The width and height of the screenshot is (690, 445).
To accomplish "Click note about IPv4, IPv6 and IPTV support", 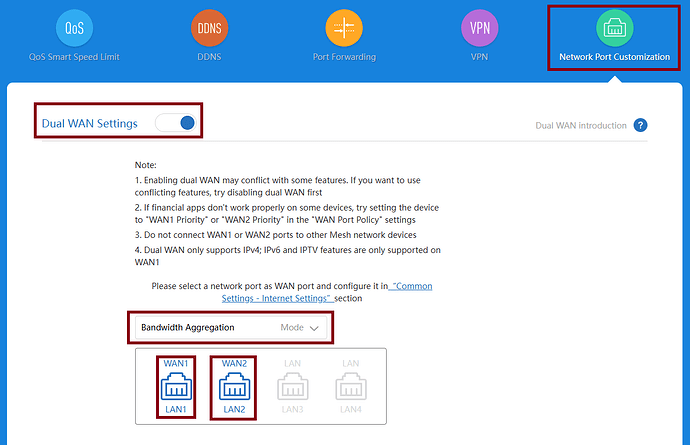I will (x=288, y=256).
